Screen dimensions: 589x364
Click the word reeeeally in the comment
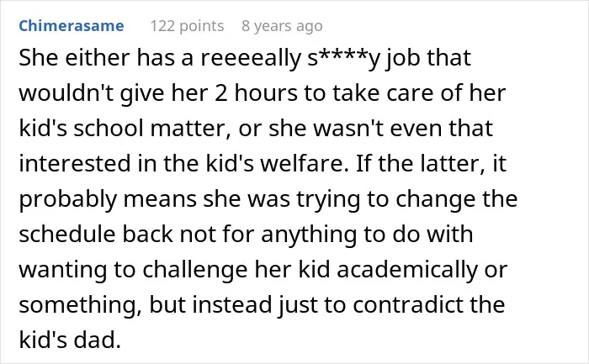251,58
